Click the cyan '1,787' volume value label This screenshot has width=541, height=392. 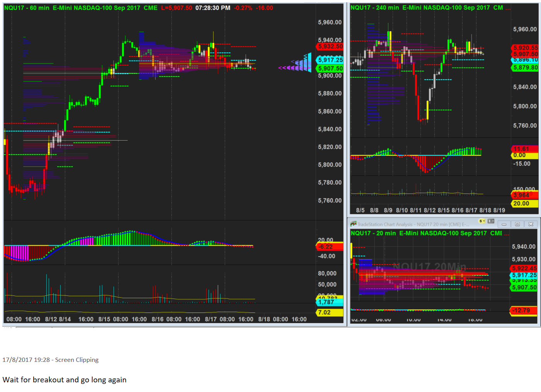tap(330, 302)
